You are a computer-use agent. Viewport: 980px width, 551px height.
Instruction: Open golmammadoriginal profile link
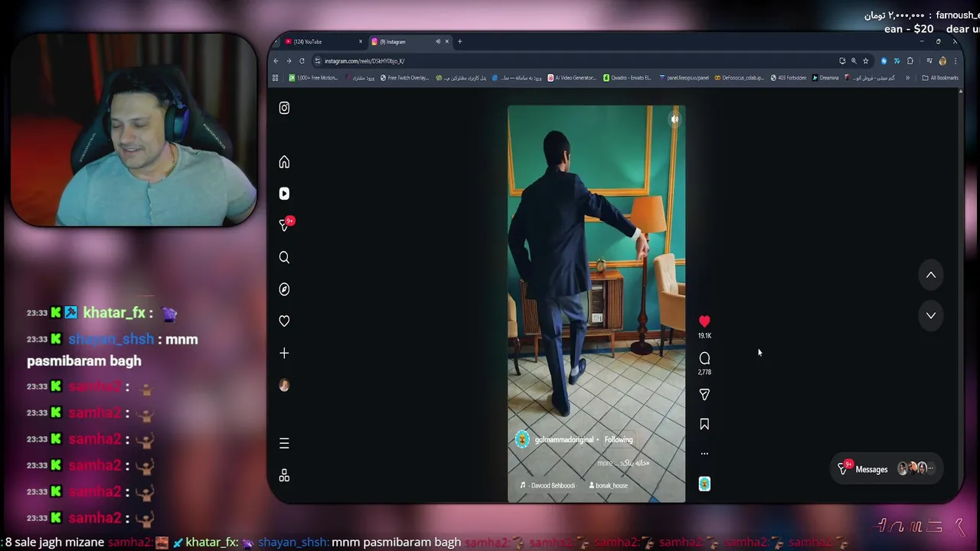(563, 440)
